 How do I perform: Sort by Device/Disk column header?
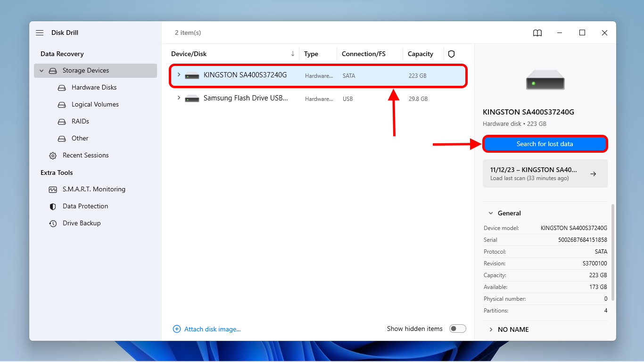coord(189,54)
